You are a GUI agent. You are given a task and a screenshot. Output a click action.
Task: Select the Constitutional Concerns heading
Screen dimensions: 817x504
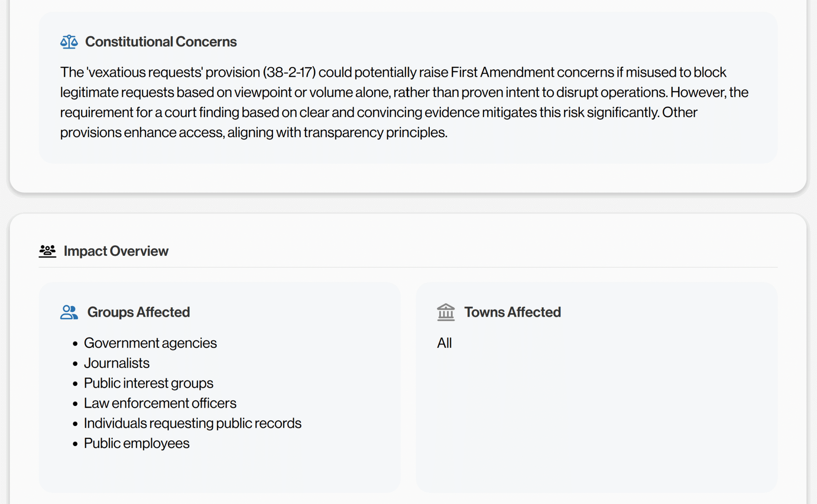(x=161, y=42)
